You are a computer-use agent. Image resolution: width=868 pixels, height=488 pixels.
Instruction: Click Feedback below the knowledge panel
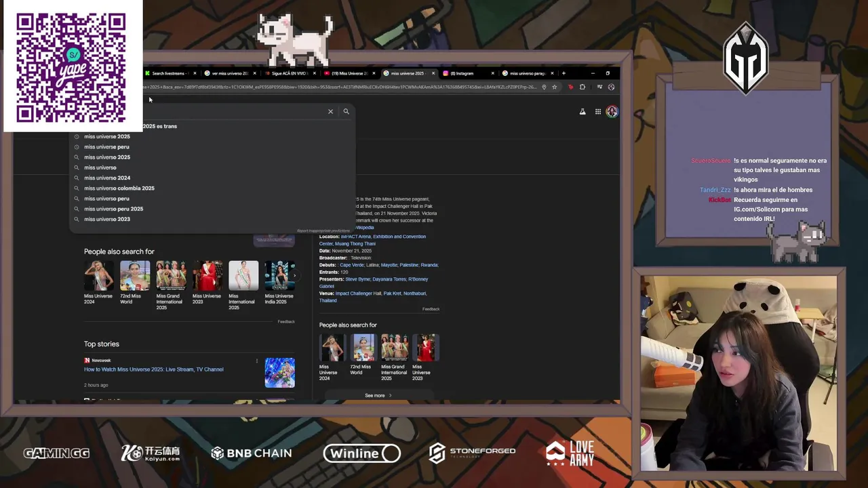(x=431, y=309)
